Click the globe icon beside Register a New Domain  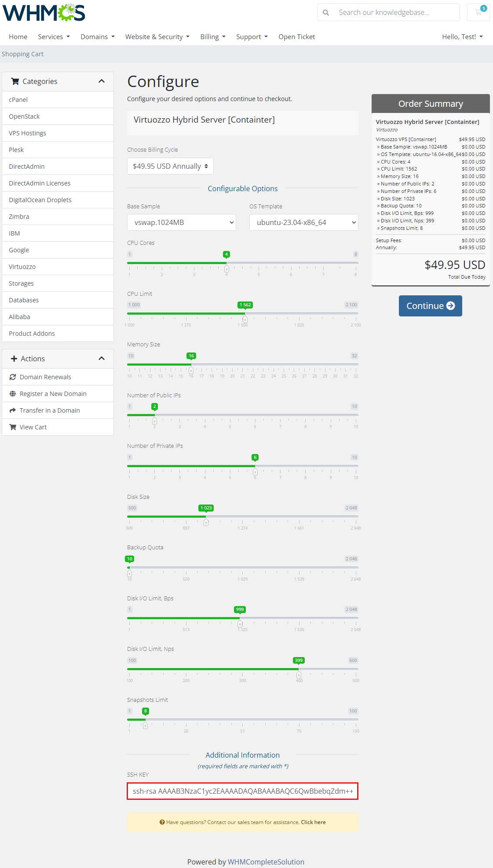[13, 394]
